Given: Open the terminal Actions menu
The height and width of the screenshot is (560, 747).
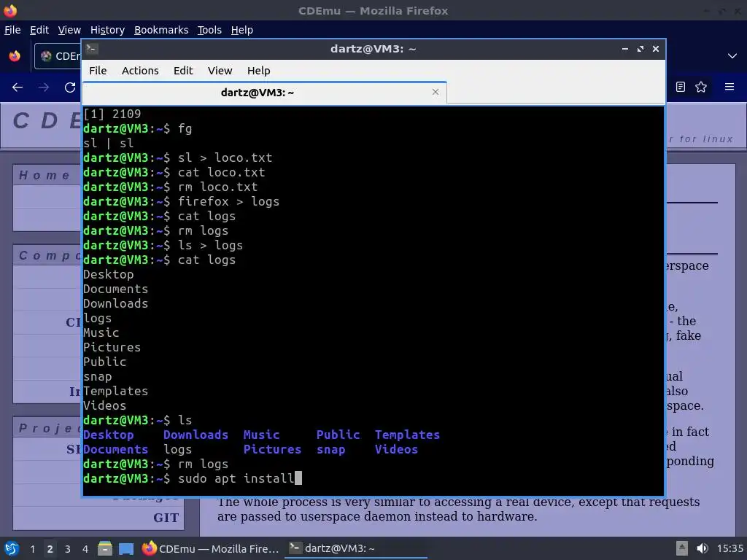Looking at the screenshot, I should 140,71.
